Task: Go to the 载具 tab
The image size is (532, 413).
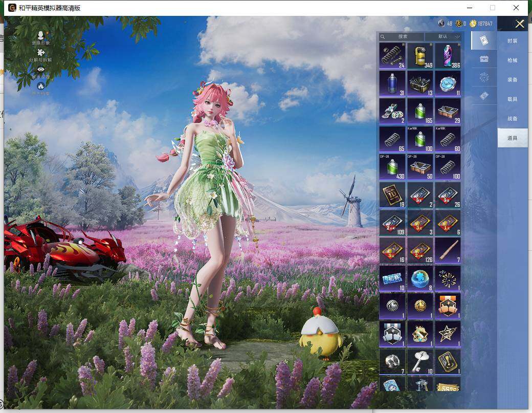Action: point(512,99)
